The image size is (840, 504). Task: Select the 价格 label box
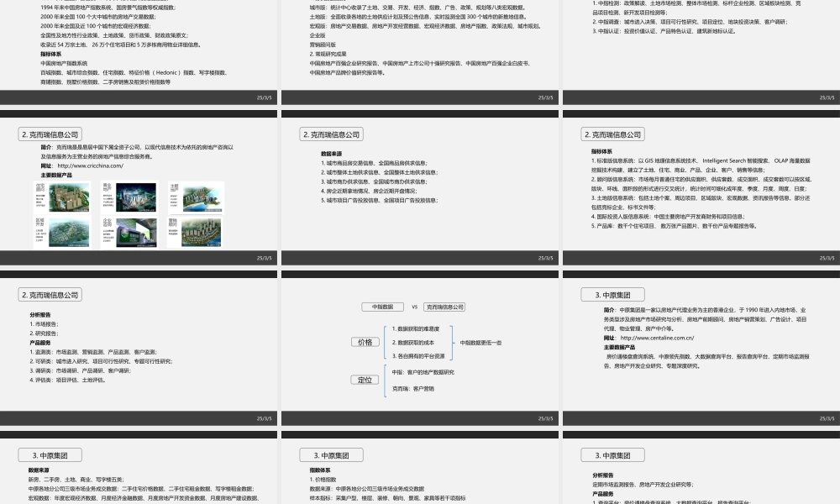click(x=365, y=342)
